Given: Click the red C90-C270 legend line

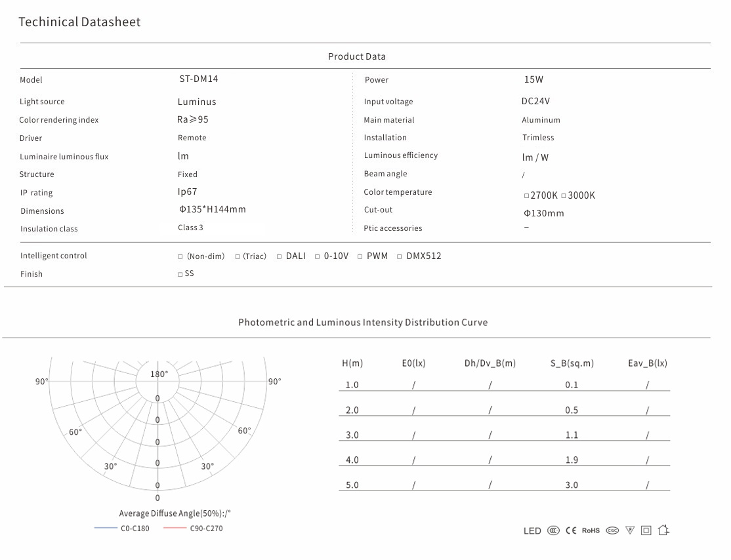Looking at the screenshot, I should coord(175,529).
